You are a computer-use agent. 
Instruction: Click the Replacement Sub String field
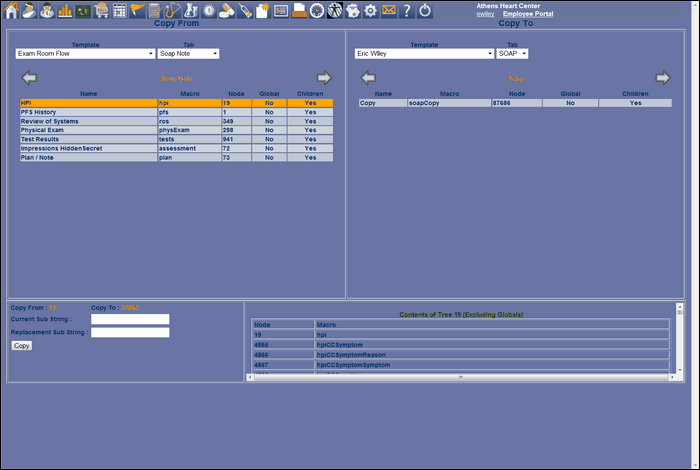pyautogui.click(x=130, y=333)
